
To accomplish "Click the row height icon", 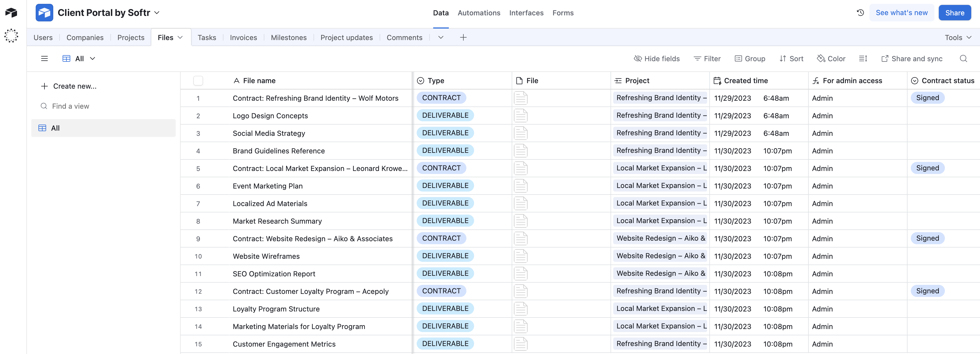I will (863, 58).
